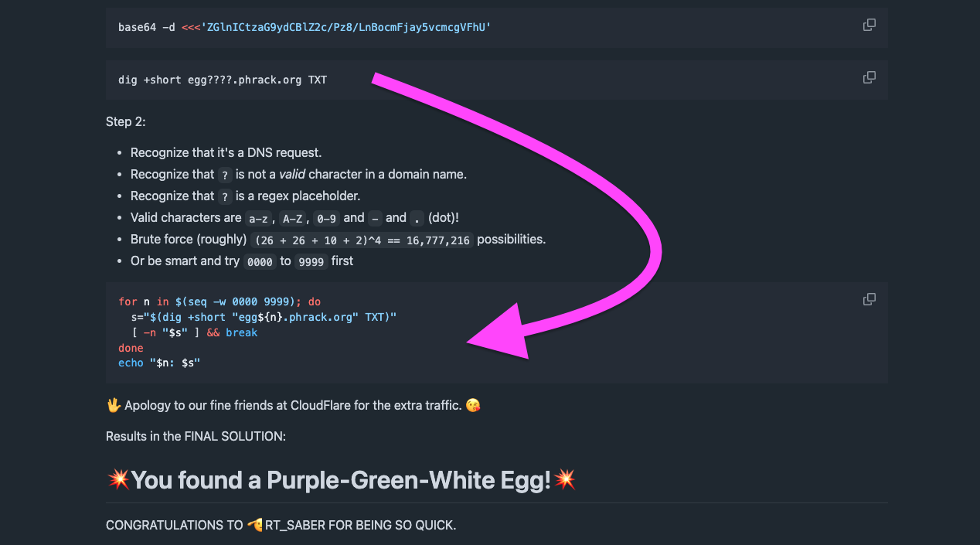
Task: Click the inline code "0000"
Action: click(260, 262)
